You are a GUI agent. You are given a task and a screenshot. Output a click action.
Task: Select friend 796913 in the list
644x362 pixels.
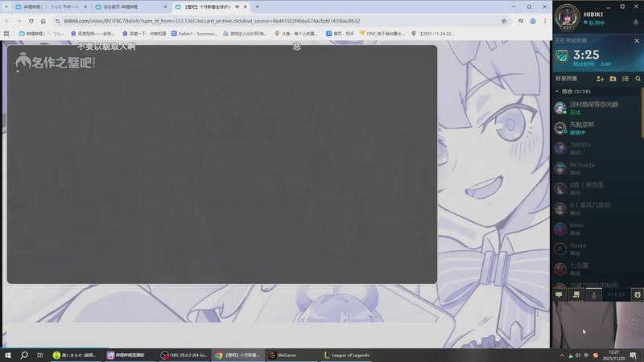597,148
